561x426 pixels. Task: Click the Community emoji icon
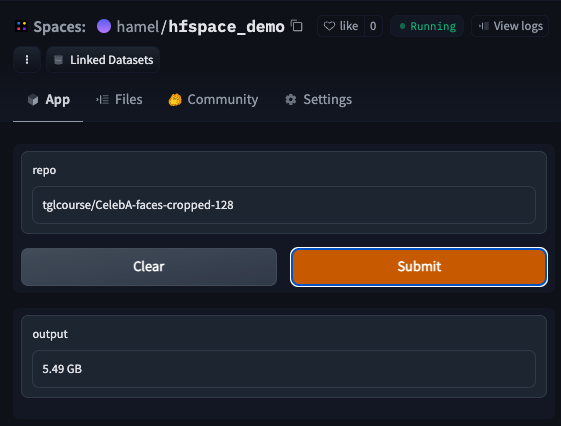click(175, 99)
